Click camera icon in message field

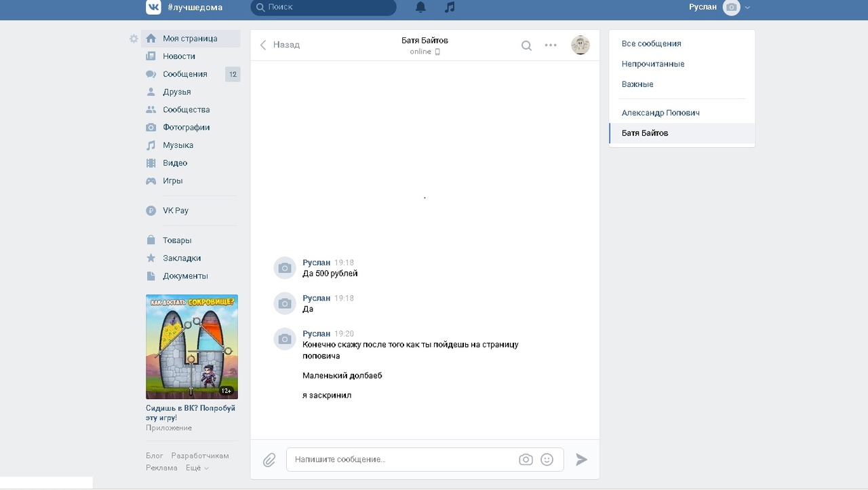526,459
